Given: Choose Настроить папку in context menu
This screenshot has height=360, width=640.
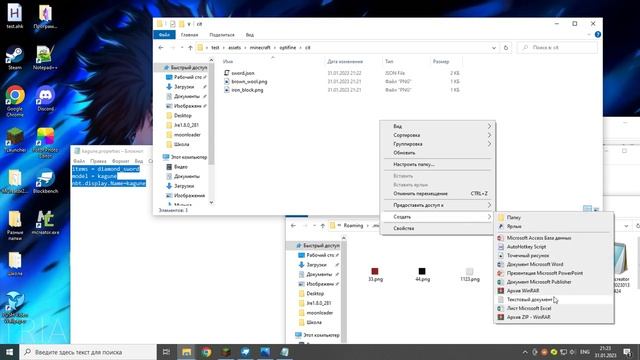Looking at the screenshot, I should pyautogui.click(x=438, y=164).
